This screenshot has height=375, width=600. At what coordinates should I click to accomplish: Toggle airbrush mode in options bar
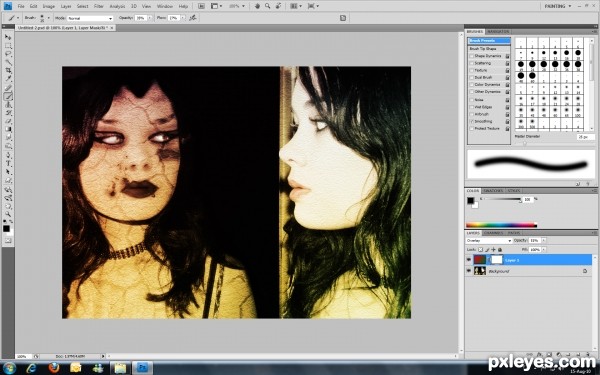193,18
